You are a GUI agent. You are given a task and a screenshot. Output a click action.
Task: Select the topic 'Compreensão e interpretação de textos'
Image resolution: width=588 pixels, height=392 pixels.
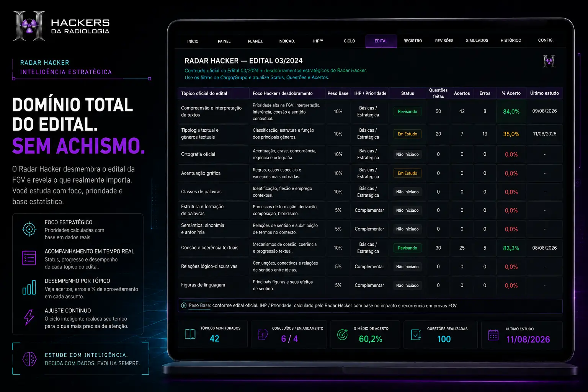(211, 111)
